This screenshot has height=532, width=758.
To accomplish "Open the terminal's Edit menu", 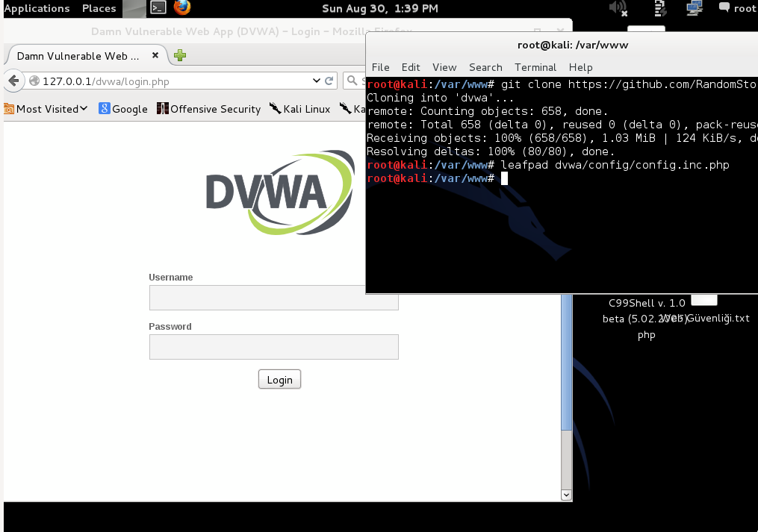I will [411, 67].
